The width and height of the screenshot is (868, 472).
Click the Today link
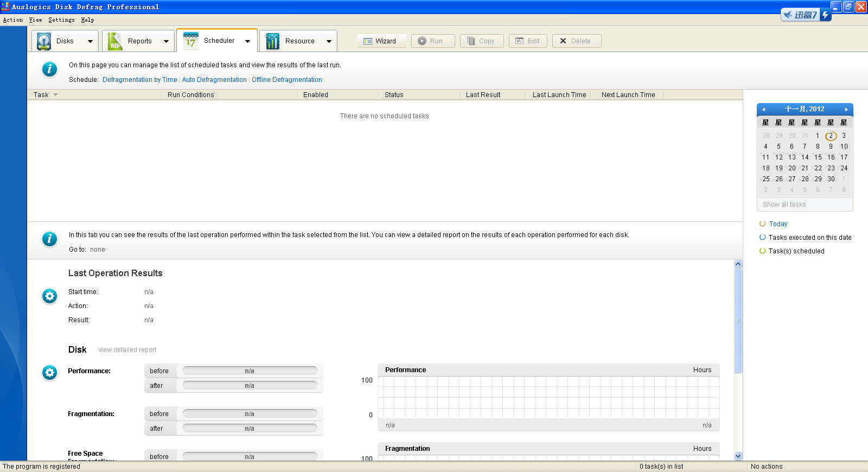tap(778, 224)
